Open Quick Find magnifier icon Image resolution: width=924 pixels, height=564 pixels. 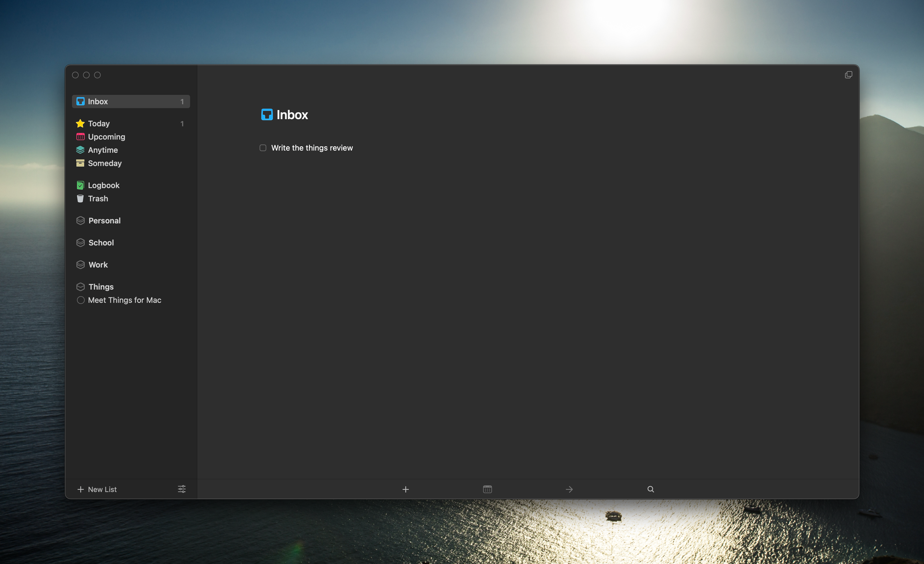click(x=651, y=489)
